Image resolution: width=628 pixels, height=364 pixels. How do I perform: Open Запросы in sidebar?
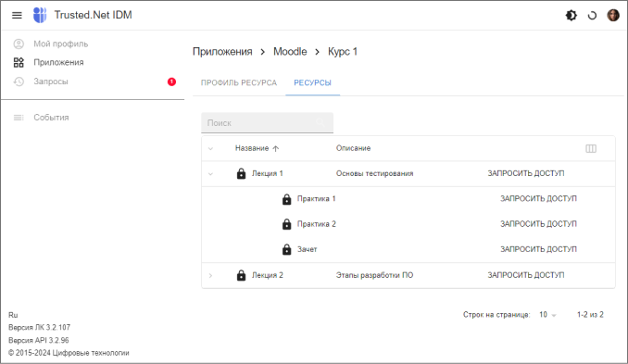pos(51,82)
